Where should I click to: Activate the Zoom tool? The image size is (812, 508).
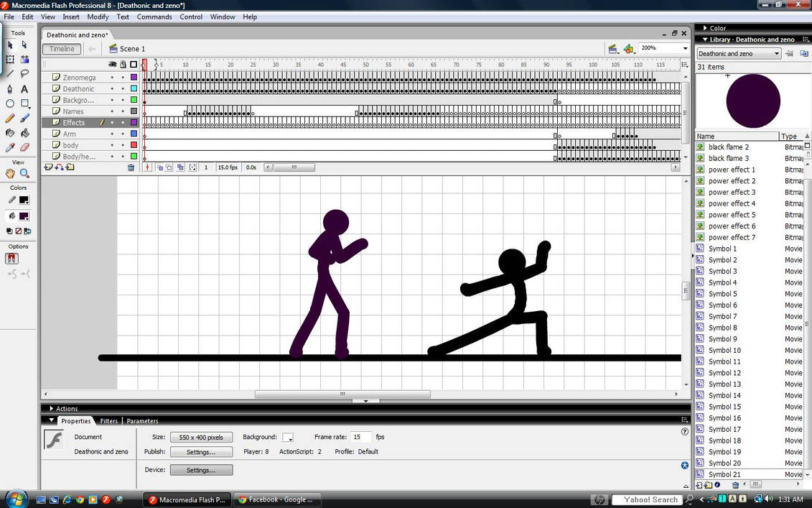coord(24,171)
